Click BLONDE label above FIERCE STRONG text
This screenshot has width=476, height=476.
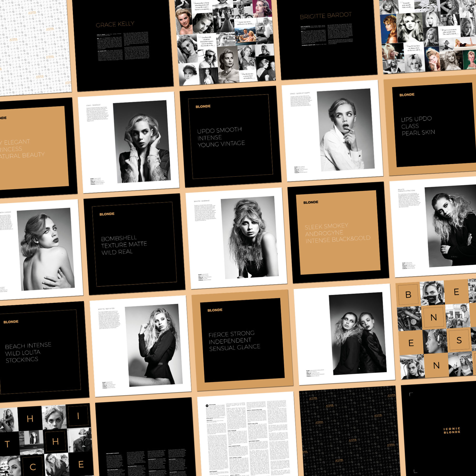[215, 310]
